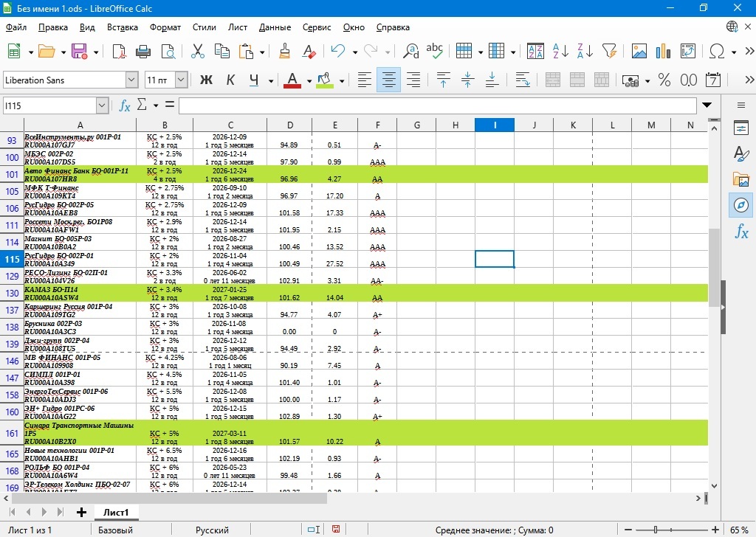Switch to the Лист1 sheet tab

point(116,512)
